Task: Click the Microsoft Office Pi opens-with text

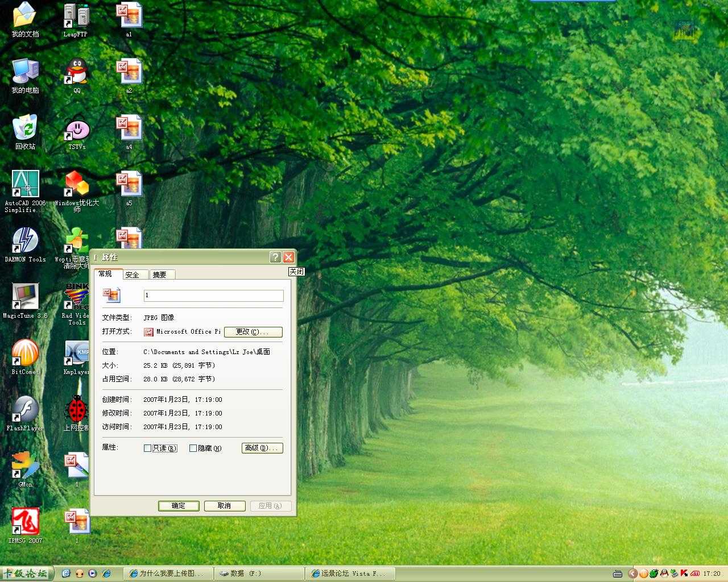Action: coord(188,331)
